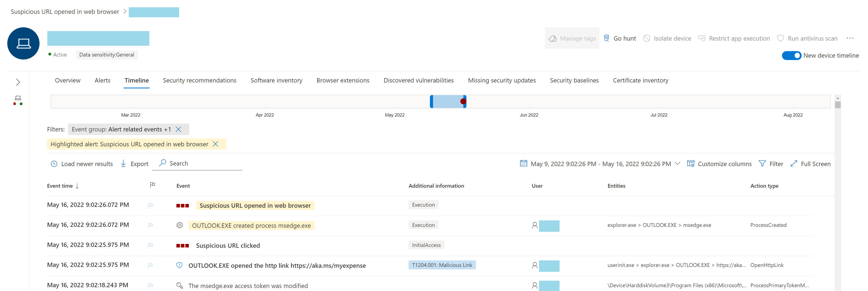868x291 pixels.
Task: Click Load newer results
Action: click(x=82, y=164)
